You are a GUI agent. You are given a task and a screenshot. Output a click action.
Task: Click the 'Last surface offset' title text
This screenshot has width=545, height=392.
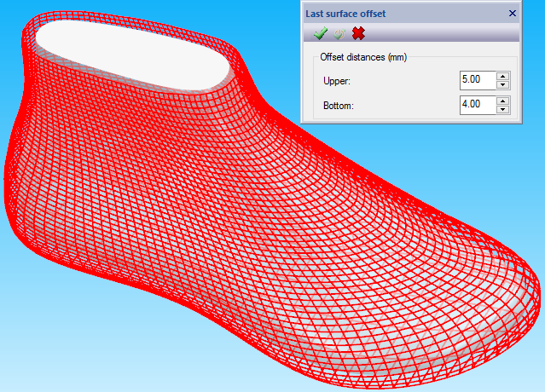pyautogui.click(x=345, y=14)
